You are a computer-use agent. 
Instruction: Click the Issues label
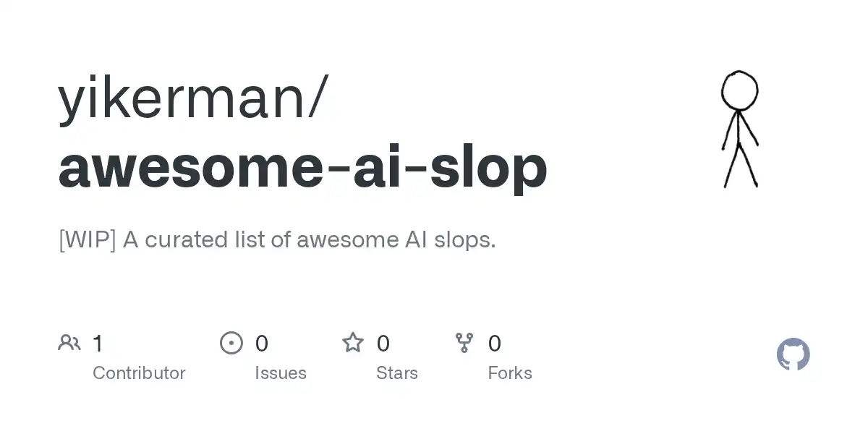click(x=281, y=373)
